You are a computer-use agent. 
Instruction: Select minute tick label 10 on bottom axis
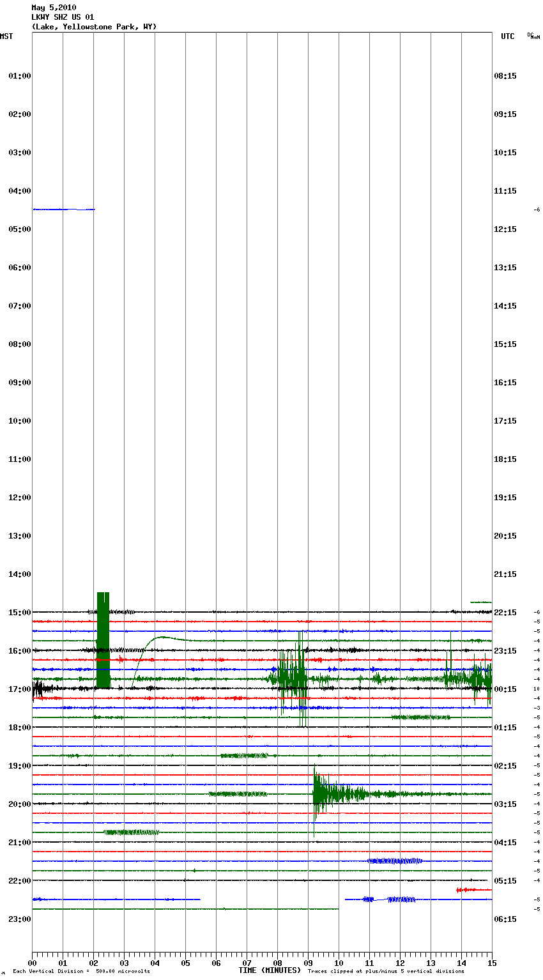point(339,963)
